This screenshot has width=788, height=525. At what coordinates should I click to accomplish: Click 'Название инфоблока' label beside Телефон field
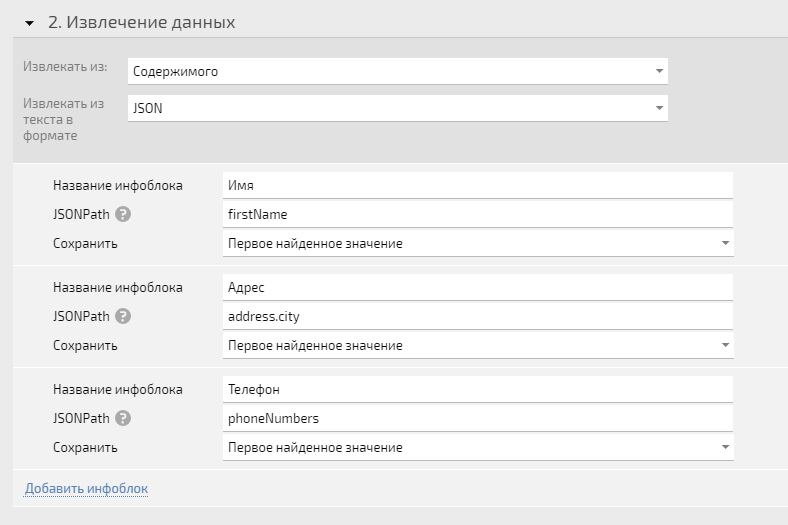point(118,389)
